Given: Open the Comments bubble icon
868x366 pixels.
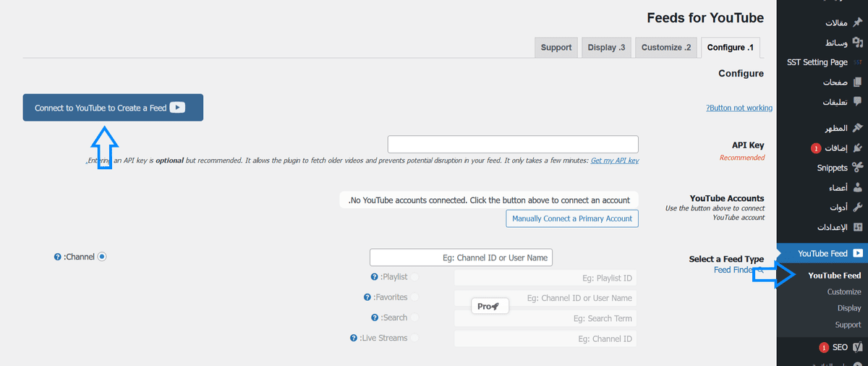Looking at the screenshot, I should coord(857,102).
